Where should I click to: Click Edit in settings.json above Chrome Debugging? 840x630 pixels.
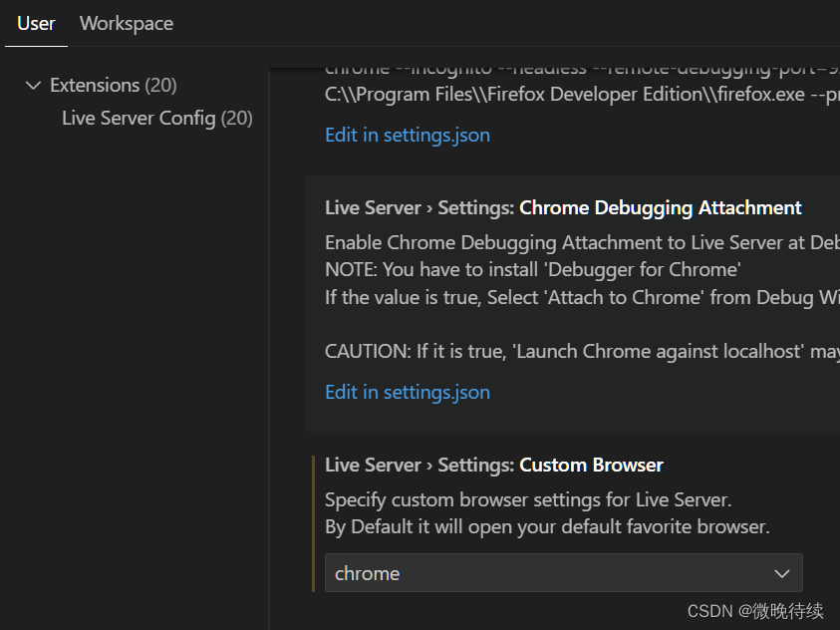point(407,135)
